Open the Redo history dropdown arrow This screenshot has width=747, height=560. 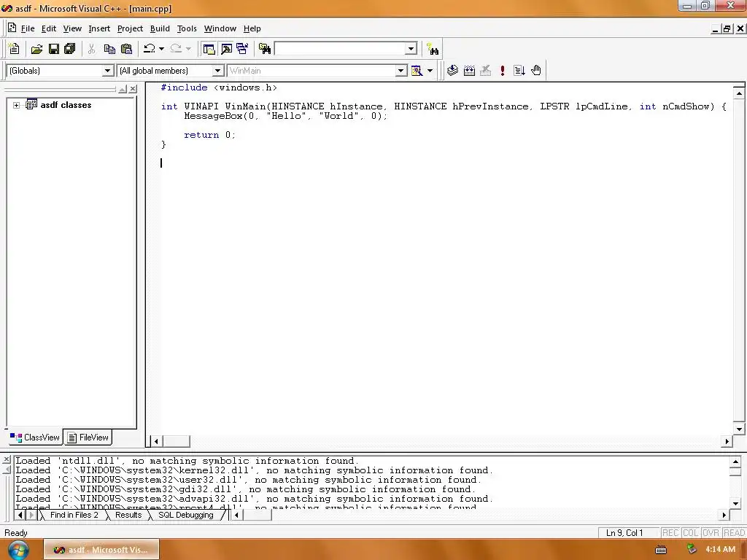click(188, 49)
